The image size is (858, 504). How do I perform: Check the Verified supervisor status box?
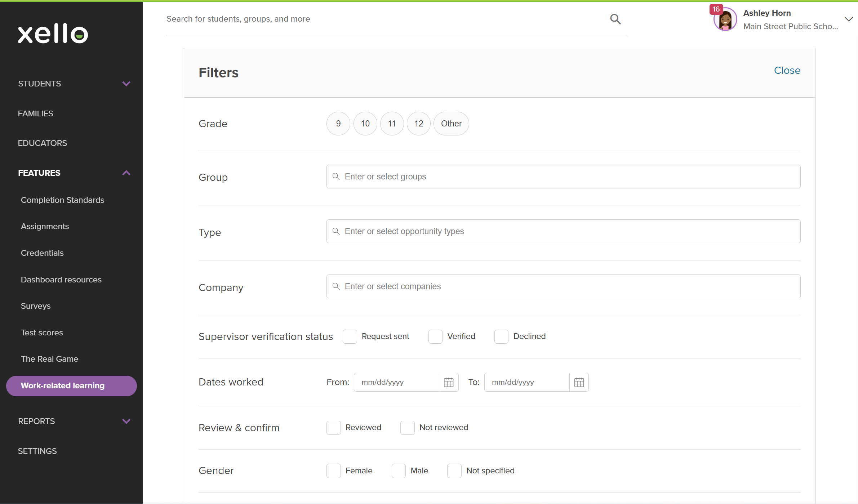435,336
